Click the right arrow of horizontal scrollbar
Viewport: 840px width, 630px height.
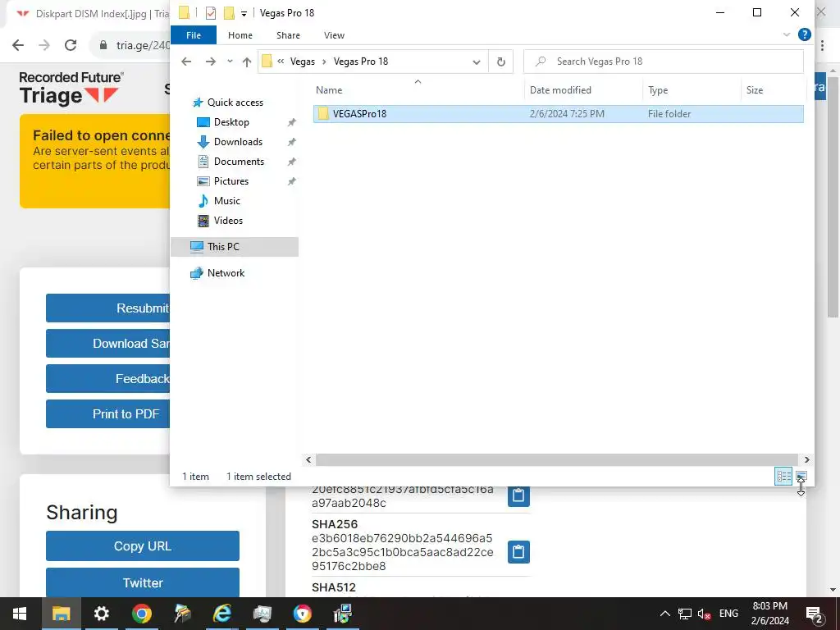[807, 459]
